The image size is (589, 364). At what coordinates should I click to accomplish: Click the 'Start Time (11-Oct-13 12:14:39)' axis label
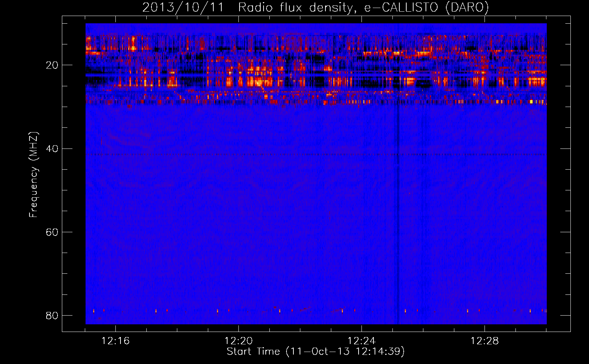(316, 352)
